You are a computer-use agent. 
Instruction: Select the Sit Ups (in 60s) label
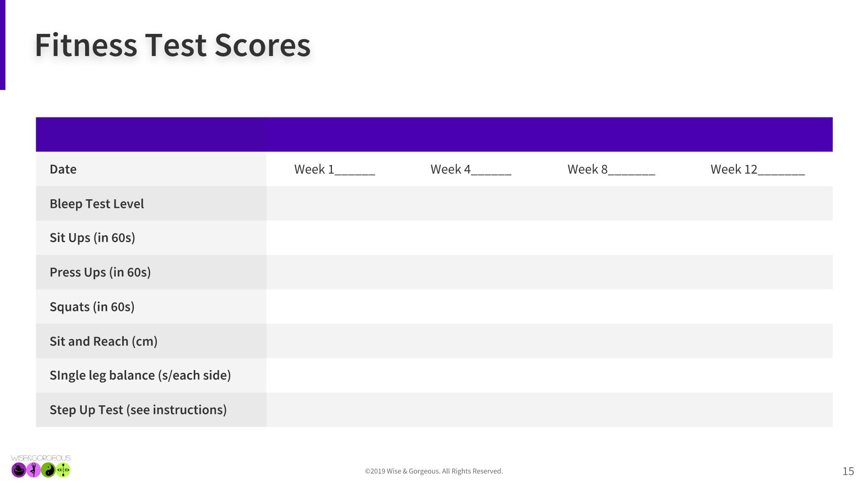coord(92,238)
